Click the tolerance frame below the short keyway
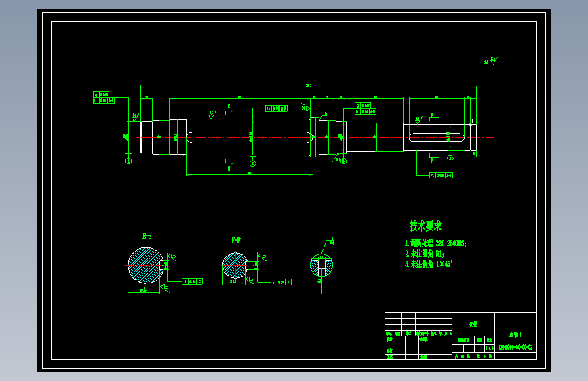The width and height of the screenshot is (588, 381). [441, 175]
